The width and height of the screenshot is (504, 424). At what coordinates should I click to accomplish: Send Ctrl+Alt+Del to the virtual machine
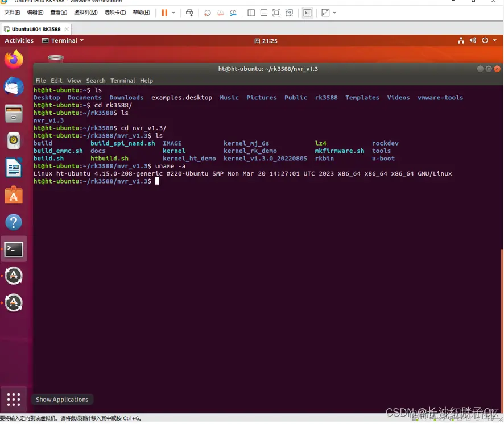coord(189,13)
